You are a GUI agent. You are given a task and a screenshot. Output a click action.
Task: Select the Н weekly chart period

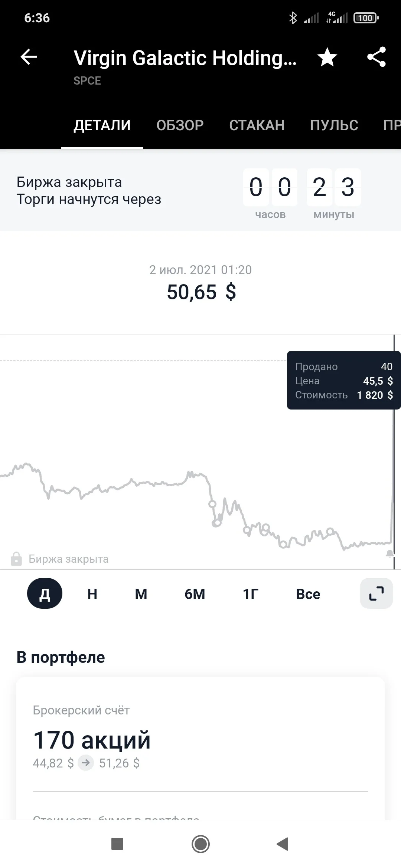point(92,594)
